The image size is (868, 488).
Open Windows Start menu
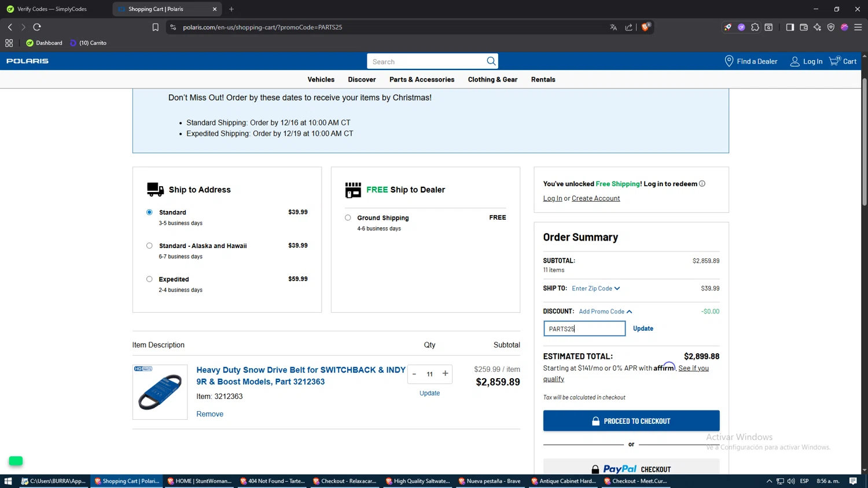[8, 481]
